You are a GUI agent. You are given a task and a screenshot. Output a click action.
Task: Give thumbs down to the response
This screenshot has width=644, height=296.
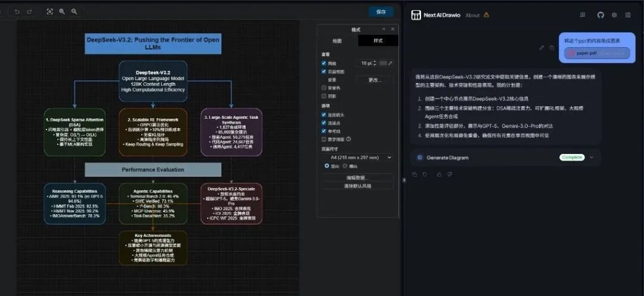click(450, 174)
